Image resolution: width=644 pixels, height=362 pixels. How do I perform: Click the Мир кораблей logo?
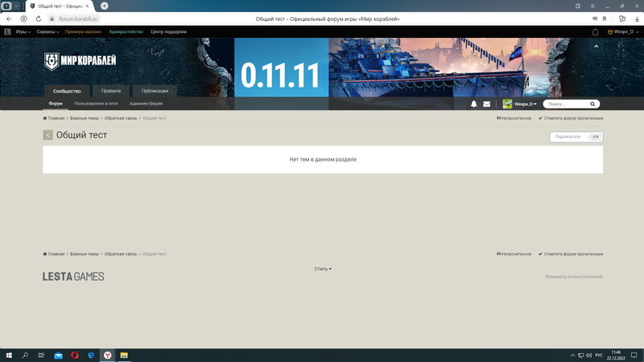80,61
